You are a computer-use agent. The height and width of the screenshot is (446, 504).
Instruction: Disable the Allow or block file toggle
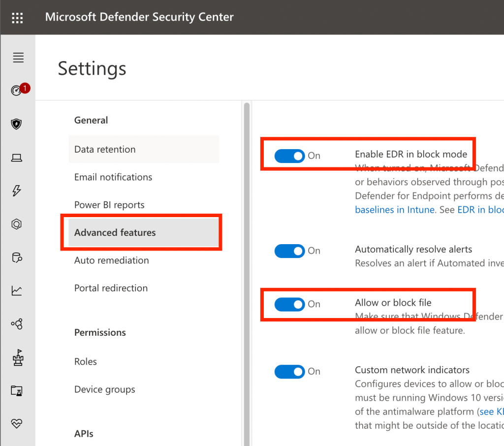pyautogui.click(x=289, y=304)
